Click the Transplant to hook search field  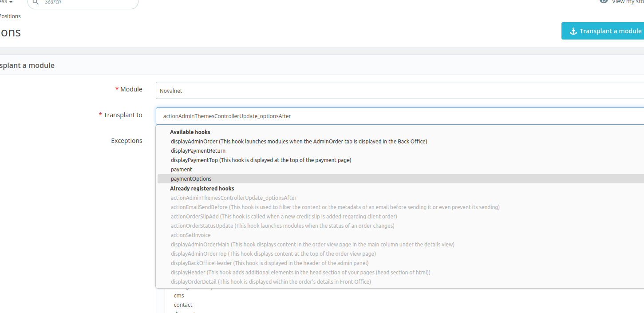point(400,116)
